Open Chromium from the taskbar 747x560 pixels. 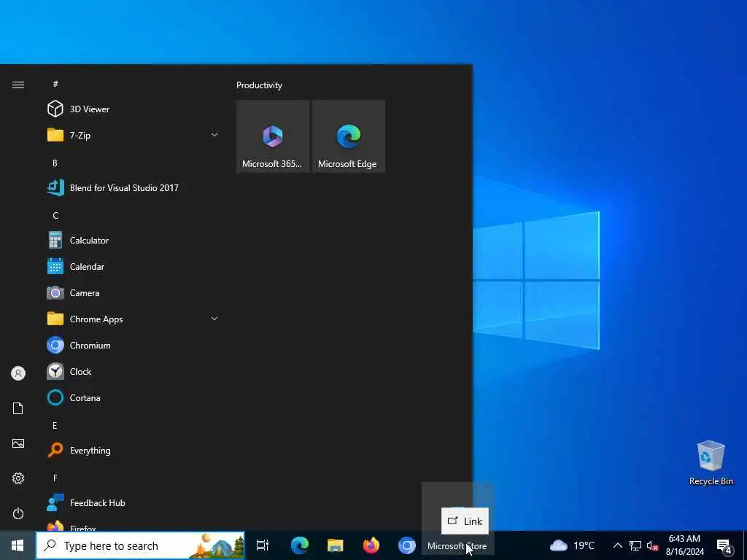[x=407, y=545]
